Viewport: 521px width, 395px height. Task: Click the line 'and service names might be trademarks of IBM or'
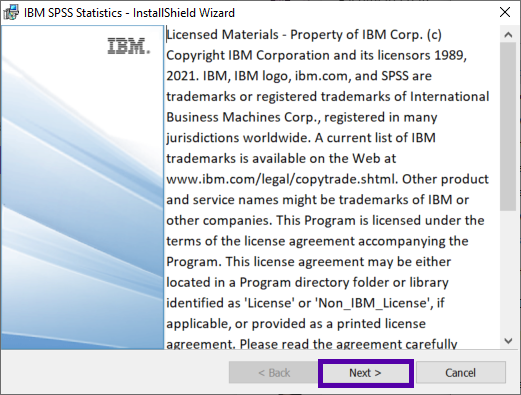tap(318, 200)
